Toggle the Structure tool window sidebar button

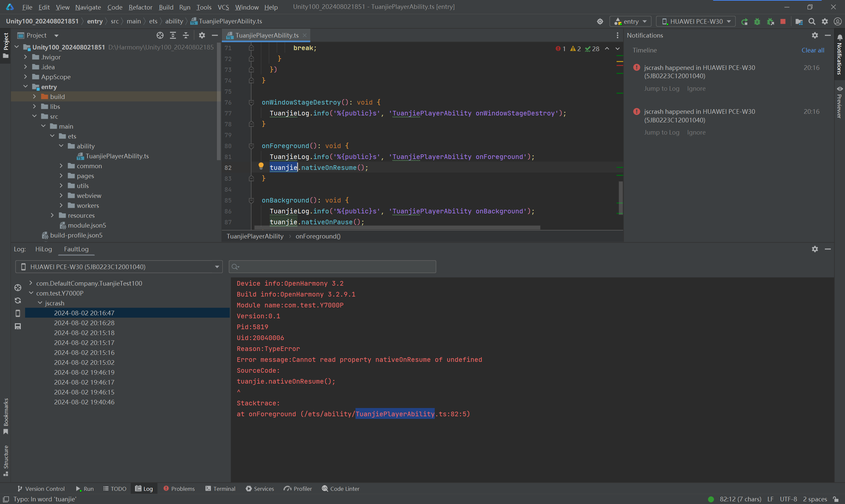point(5,461)
